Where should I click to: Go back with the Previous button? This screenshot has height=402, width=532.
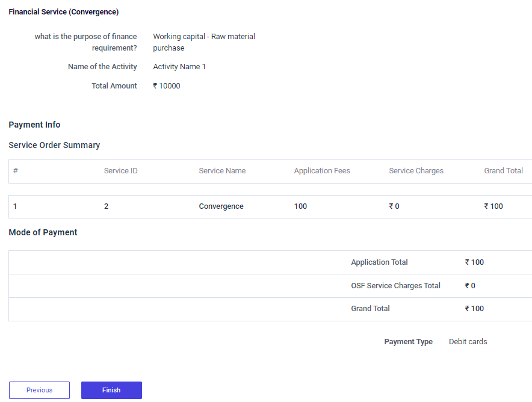tap(39, 390)
